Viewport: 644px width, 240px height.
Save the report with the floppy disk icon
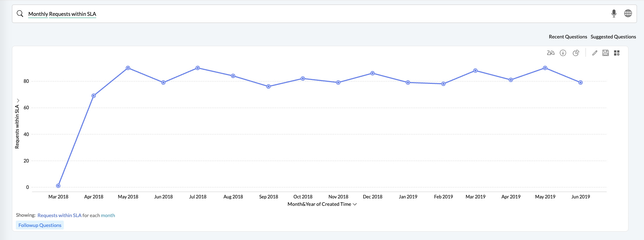click(606, 53)
